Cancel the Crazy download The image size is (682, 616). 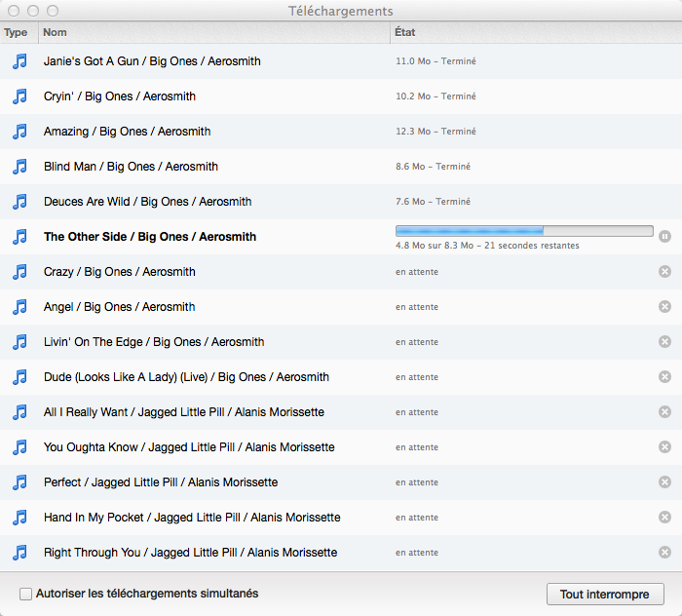[x=664, y=272]
